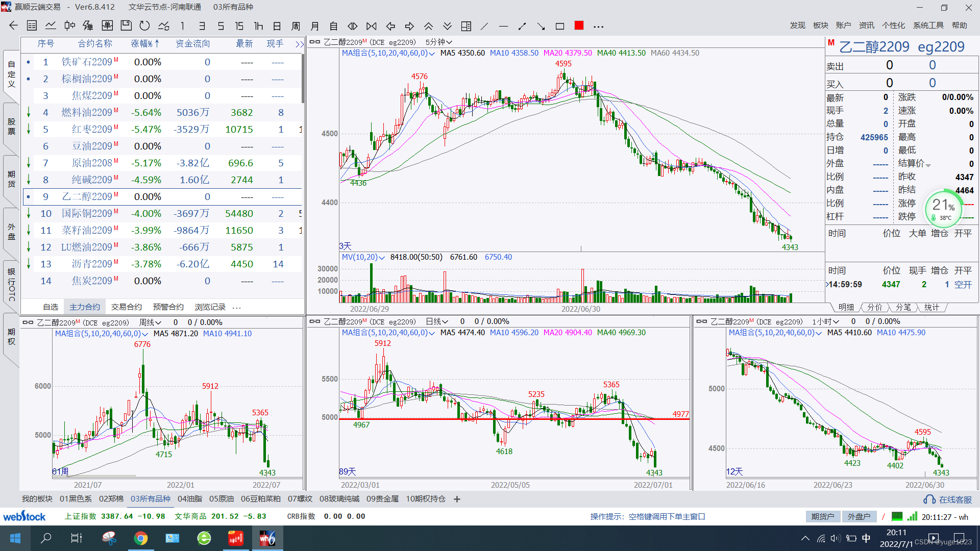The image size is (980, 551).
Task: Select the diagonal trend line drawing tool
Action: coord(484,26)
